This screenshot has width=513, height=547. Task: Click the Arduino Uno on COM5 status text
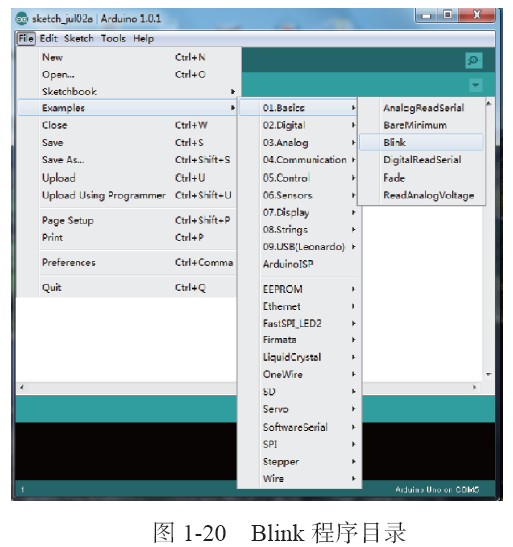[x=437, y=490]
